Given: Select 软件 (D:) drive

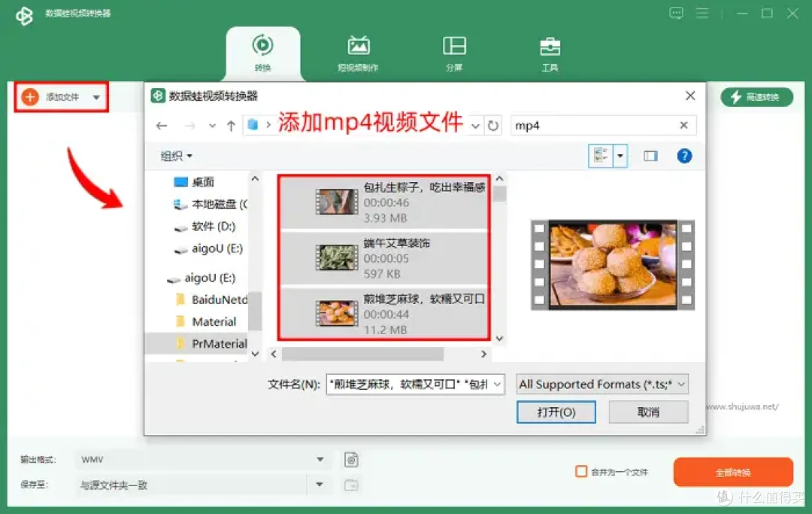Looking at the screenshot, I should pos(204,227).
